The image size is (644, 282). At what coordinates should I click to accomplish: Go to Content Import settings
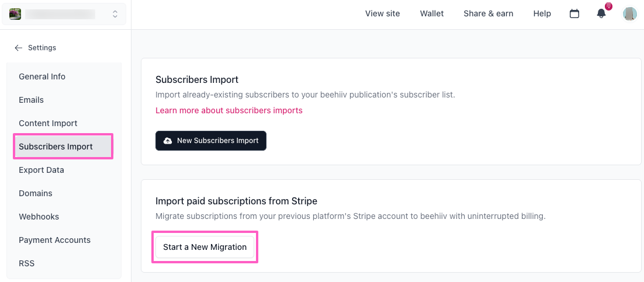coord(48,123)
